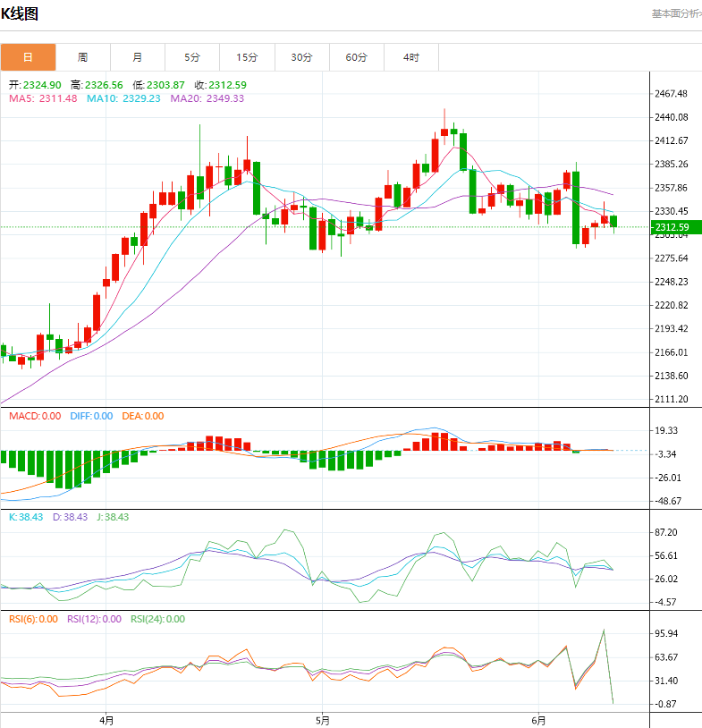Viewport: 702px width, 728px height.
Task: Click the MA5 indicator label
Action: 42,98
